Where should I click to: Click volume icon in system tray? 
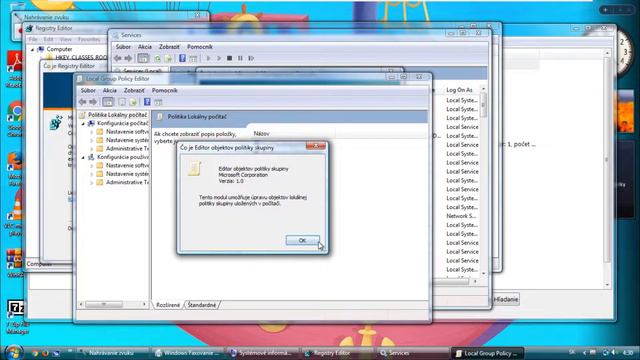coord(614,353)
